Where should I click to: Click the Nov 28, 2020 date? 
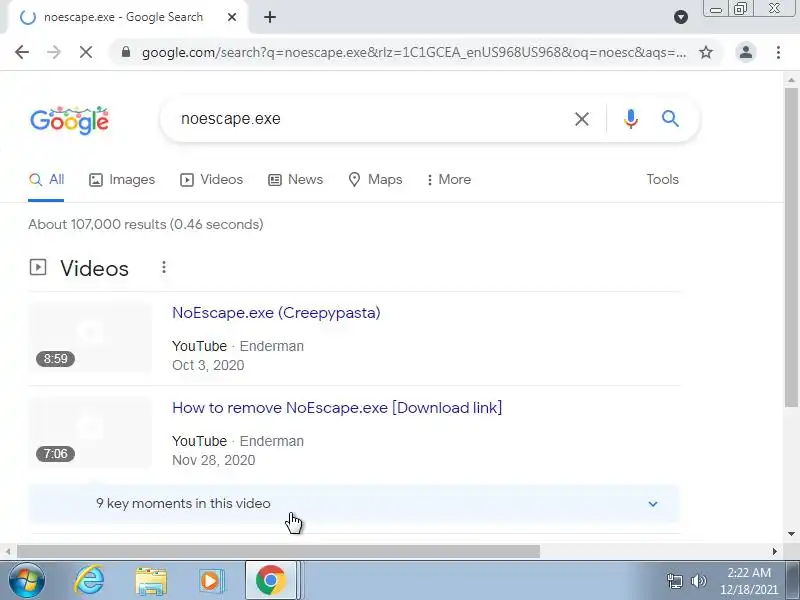click(x=213, y=460)
